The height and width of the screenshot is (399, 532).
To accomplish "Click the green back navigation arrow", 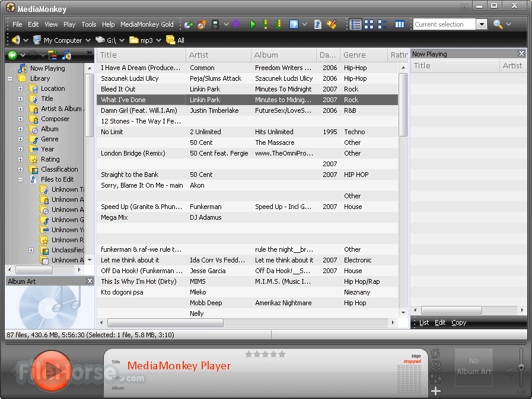I will [x=12, y=55].
